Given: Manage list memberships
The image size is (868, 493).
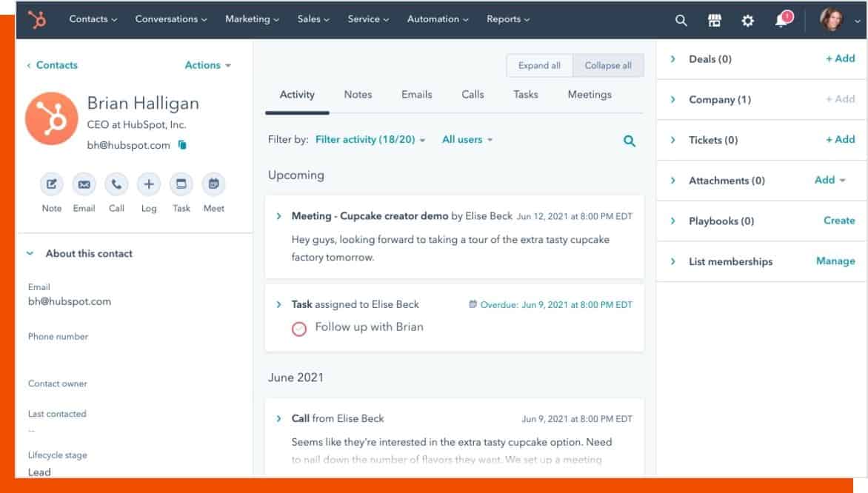Looking at the screenshot, I should coord(836,261).
